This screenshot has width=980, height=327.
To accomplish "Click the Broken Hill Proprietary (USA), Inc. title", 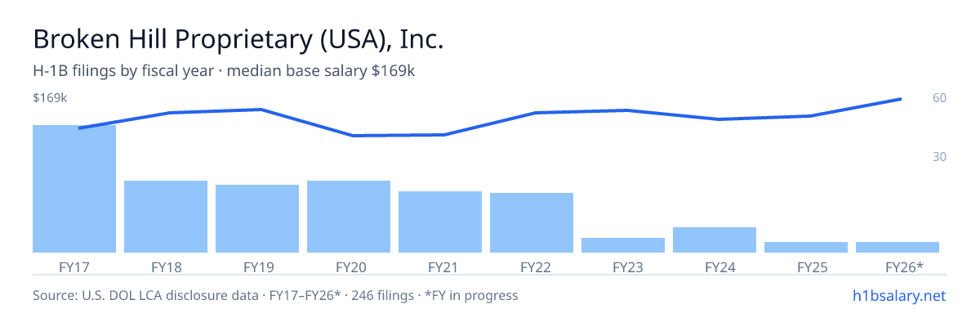I will [x=238, y=40].
